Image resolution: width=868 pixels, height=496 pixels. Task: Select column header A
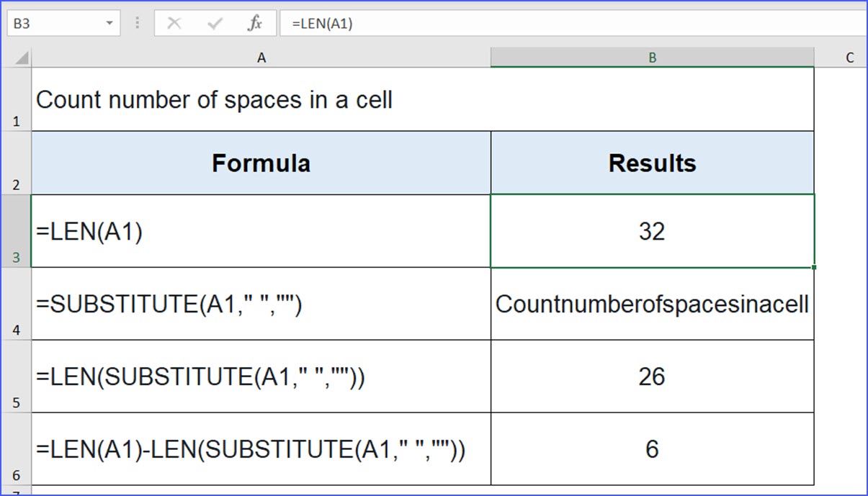click(261, 57)
